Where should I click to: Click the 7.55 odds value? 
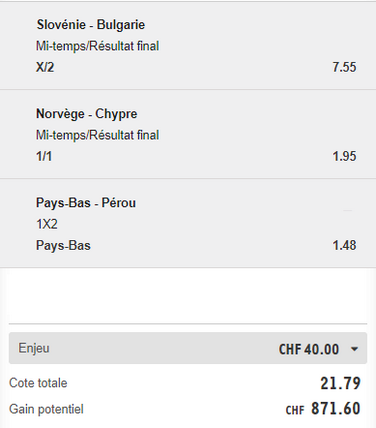[344, 67]
